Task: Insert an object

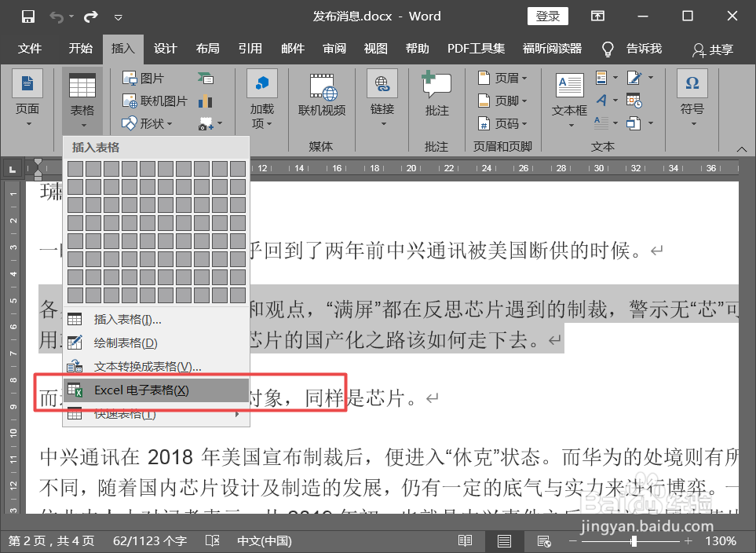Action: coord(640,123)
